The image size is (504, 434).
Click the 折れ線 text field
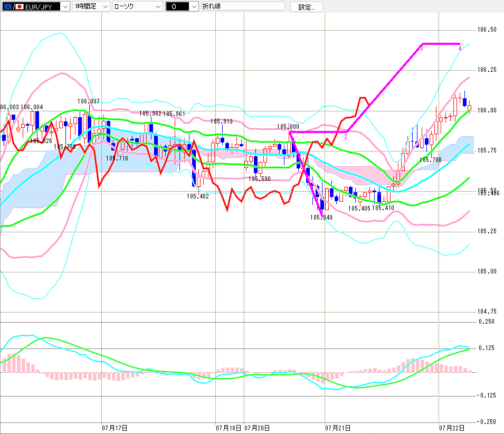pyautogui.click(x=243, y=6)
